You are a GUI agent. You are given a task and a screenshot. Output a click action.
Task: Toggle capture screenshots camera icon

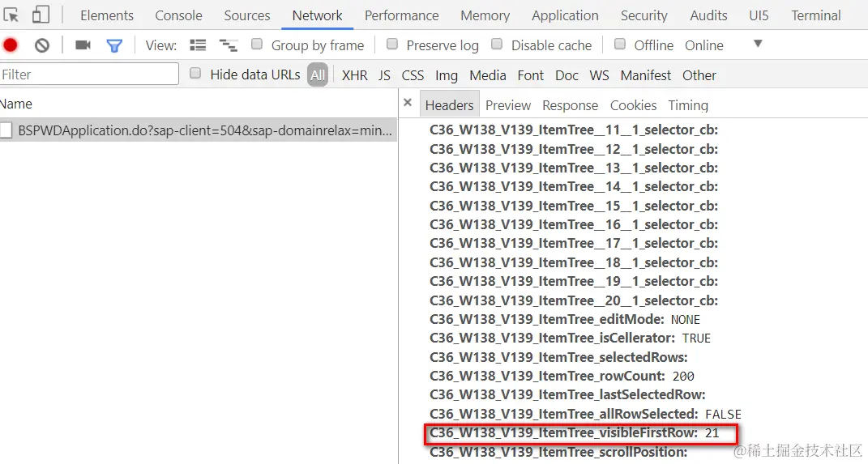tap(83, 45)
